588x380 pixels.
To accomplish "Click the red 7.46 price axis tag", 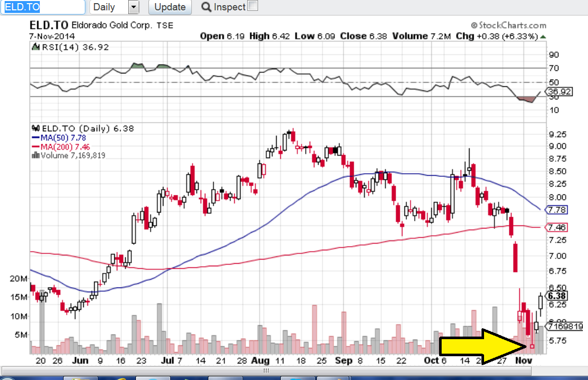I will click(557, 227).
